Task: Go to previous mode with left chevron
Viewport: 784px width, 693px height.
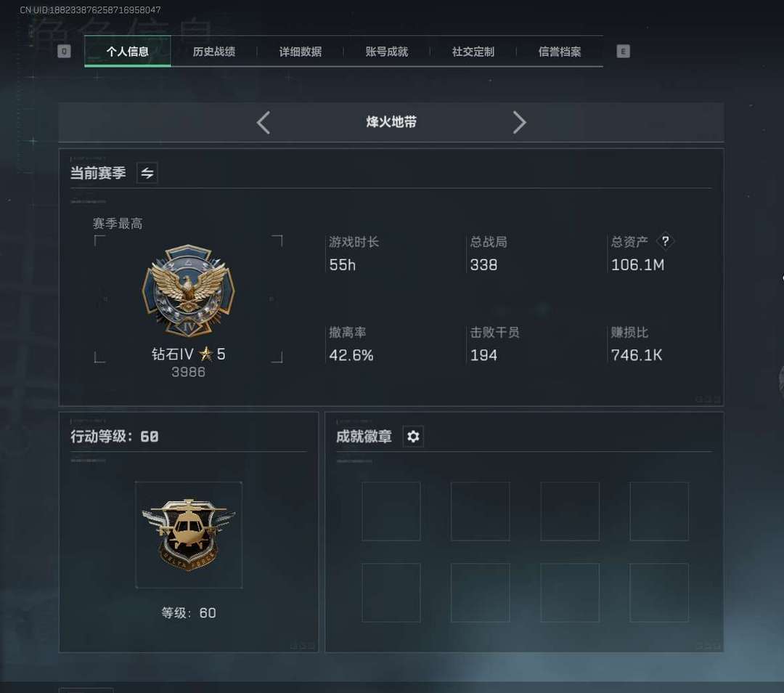Action: pos(264,123)
